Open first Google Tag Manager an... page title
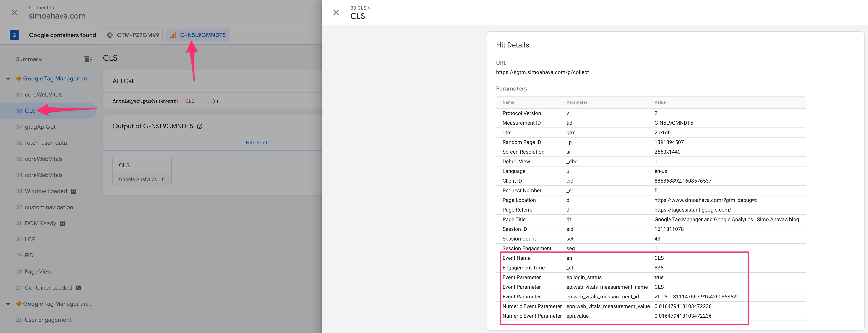 pyautogui.click(x=57, y=79)
